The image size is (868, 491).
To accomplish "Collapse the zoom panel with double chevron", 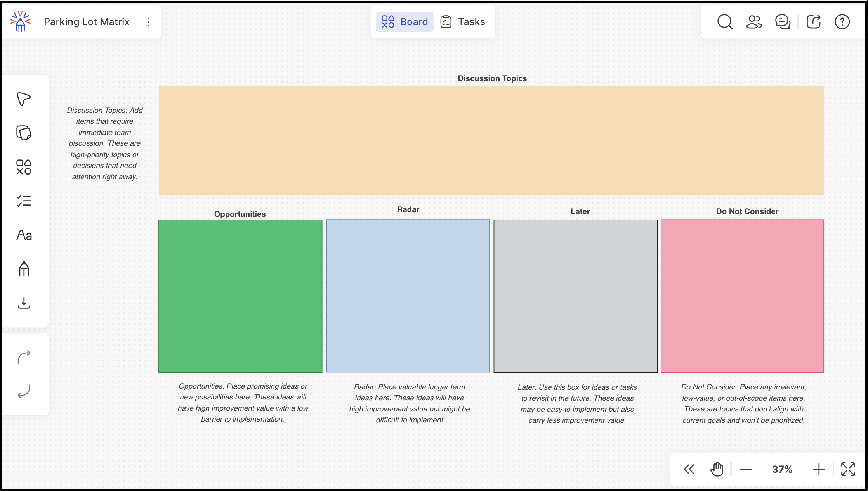I will [x=689, y=469].
